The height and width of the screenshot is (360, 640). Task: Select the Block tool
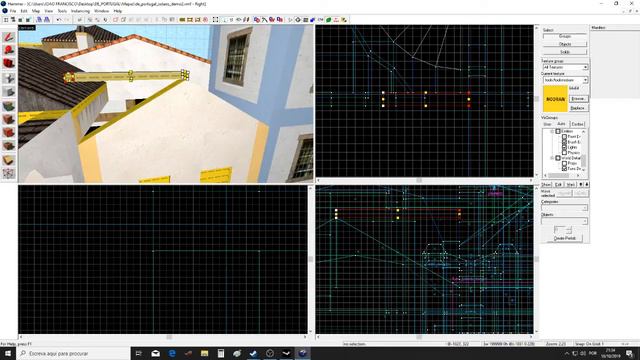9,91
